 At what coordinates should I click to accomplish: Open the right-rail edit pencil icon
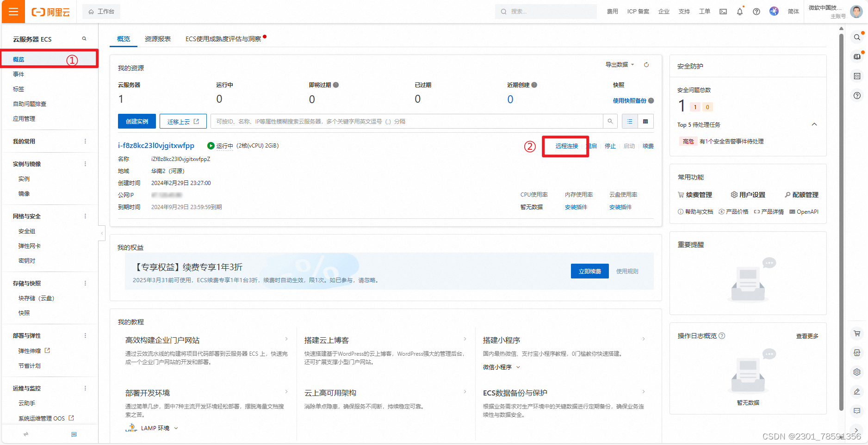[x=857, y=391]
